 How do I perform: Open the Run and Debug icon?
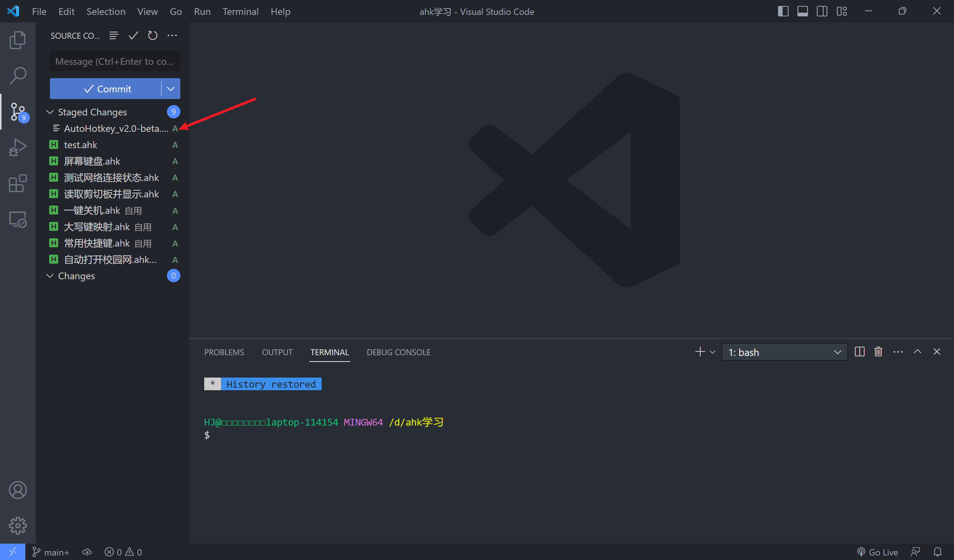18,147
